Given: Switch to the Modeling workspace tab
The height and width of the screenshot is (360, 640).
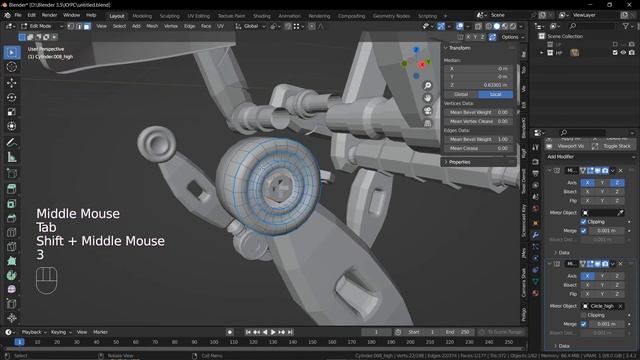Looking at the screenshot, I should (142, 16).
